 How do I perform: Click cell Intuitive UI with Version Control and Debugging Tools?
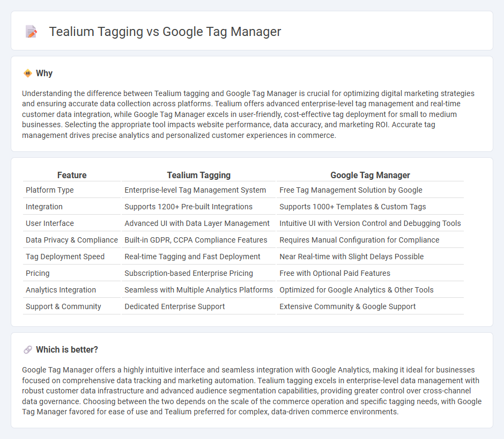[370, 223]
